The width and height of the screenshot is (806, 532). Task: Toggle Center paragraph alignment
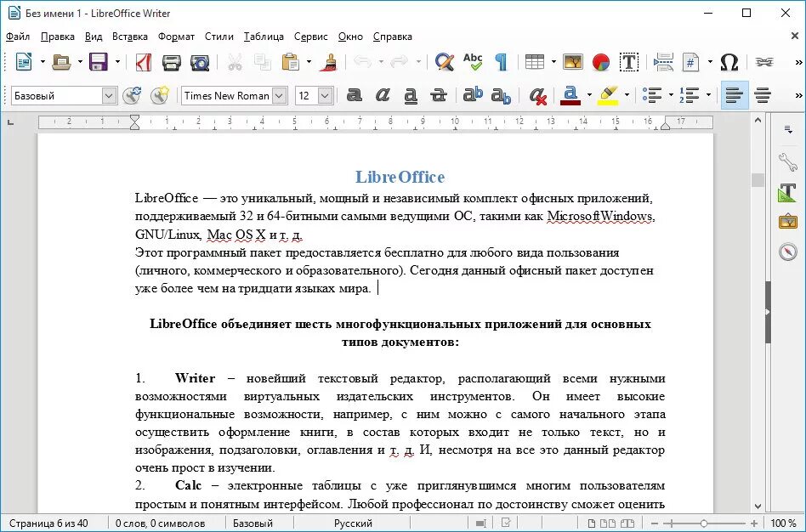click(763, 95)
